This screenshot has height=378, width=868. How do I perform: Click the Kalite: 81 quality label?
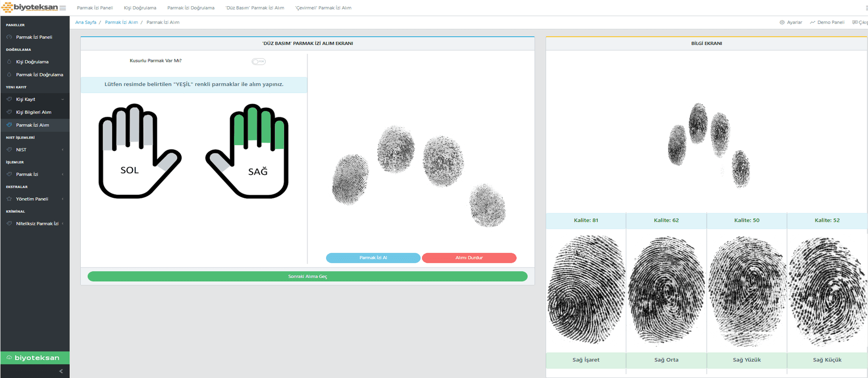click(x=586, y=220)
